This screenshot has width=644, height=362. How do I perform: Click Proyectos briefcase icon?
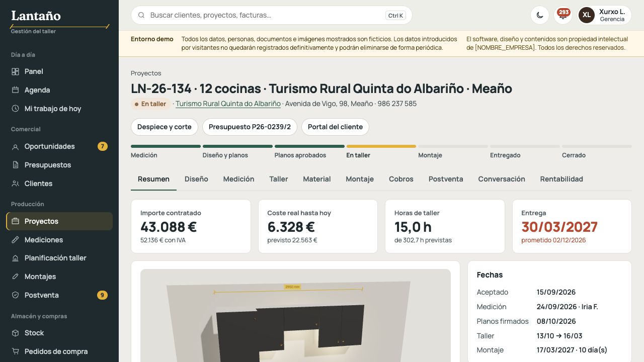point(15,221)
